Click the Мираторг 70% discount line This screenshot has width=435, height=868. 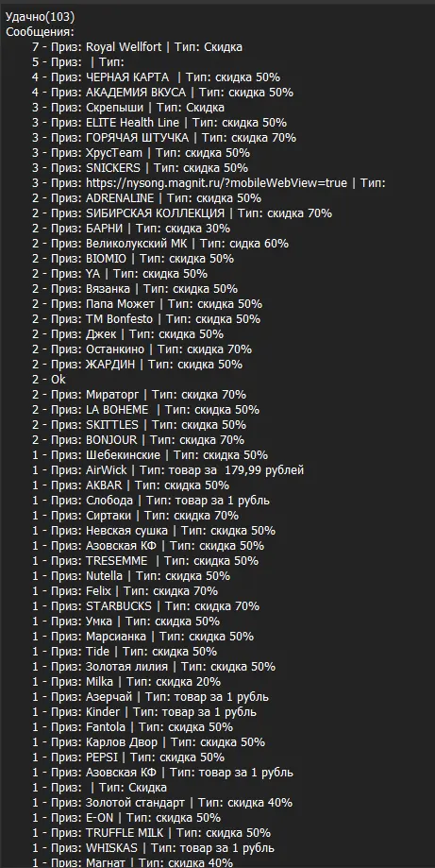tap(140, 394)
